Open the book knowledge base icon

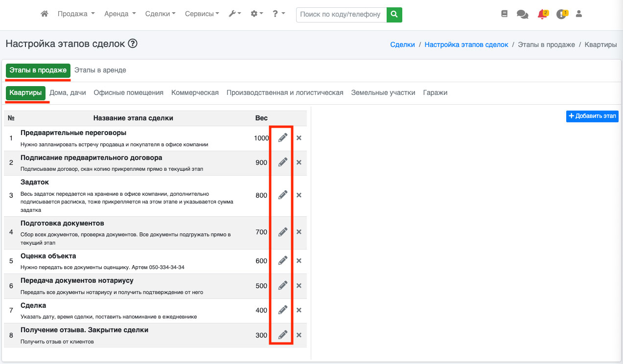tap(505, 14)
